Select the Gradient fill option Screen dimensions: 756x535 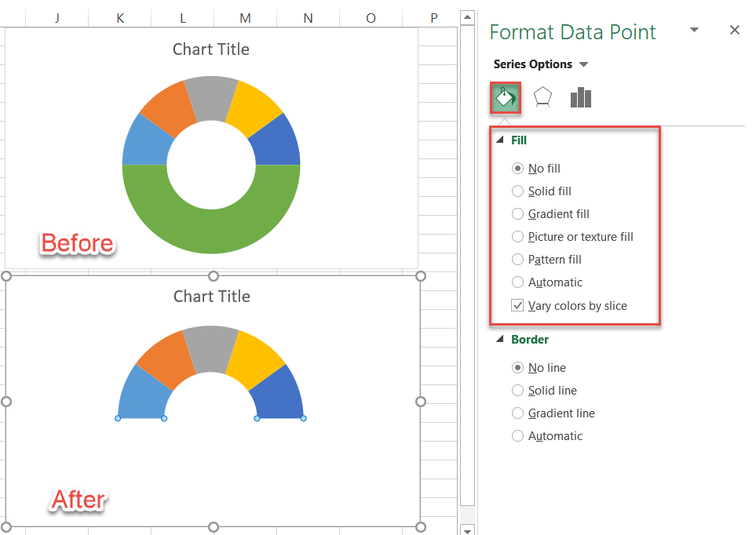point(517,213)
